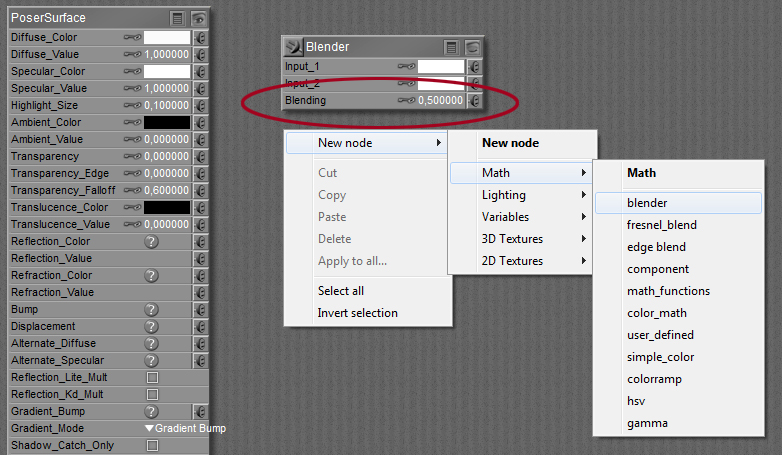Click the key animation icon for Transparency_Falloff

(132, 190)
